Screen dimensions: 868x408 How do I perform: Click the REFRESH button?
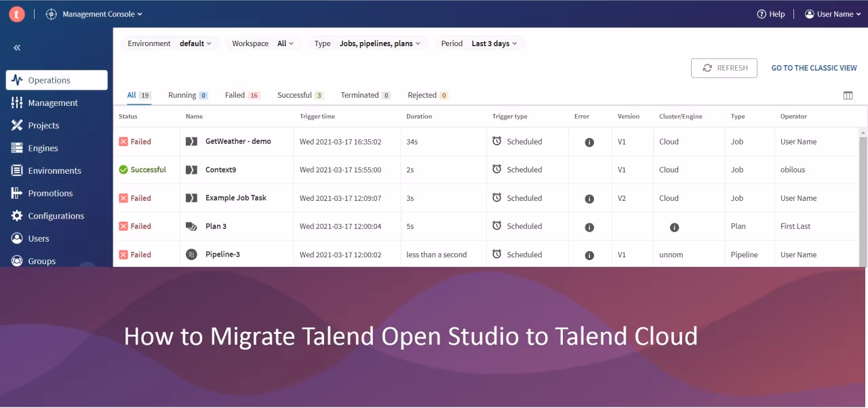pos(724,68)
